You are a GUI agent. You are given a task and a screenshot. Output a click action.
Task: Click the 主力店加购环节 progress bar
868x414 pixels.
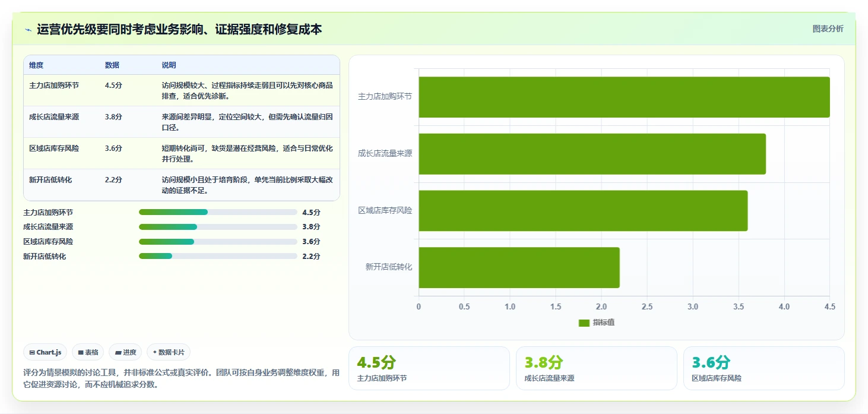(218, 212)
